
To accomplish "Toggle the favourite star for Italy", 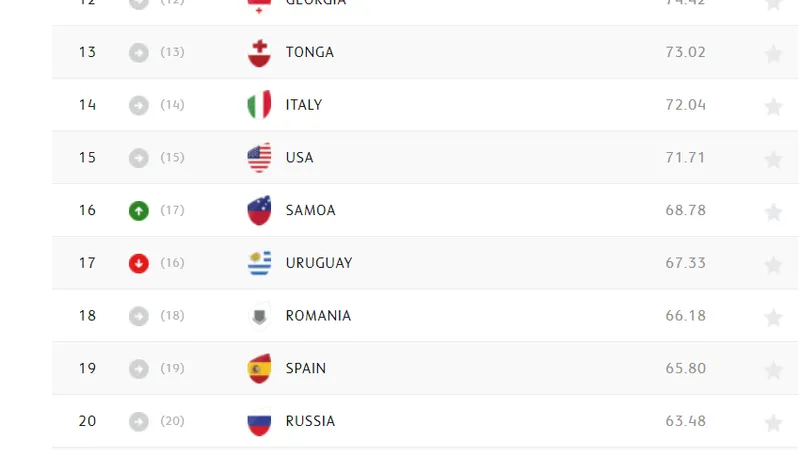I will [773, 106].
